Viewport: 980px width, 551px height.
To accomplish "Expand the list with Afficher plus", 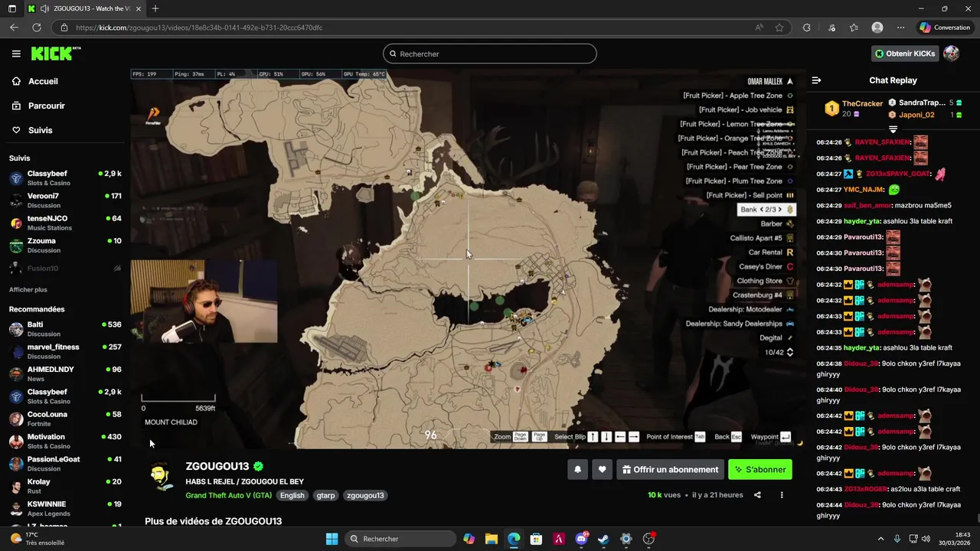I will (x=28, y=289).
